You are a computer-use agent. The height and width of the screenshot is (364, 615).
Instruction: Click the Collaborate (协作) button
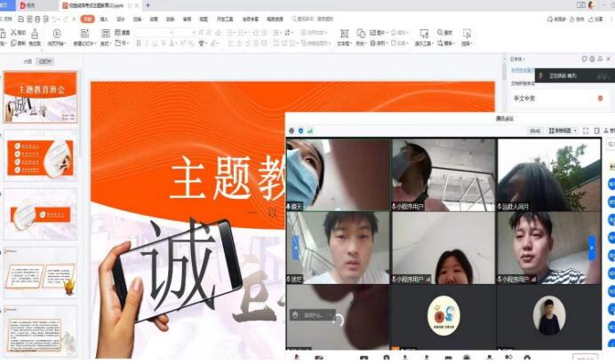(577, 19)
